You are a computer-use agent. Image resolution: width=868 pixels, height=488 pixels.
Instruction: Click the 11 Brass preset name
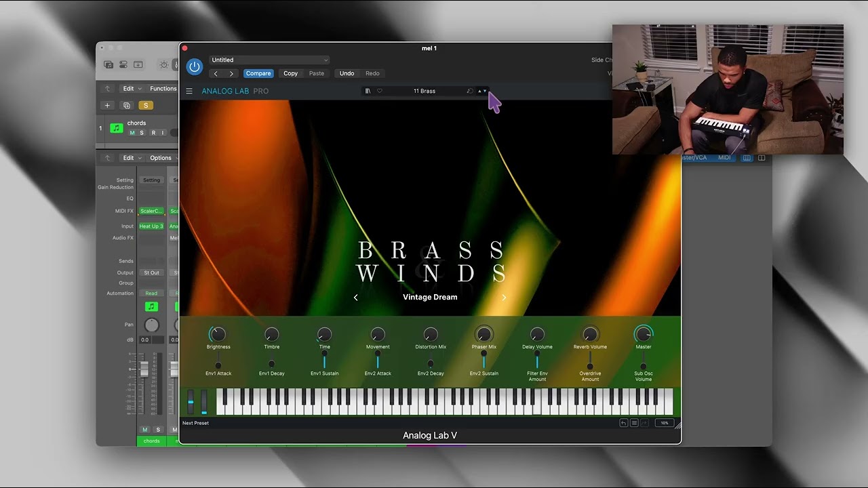point(425,91)
